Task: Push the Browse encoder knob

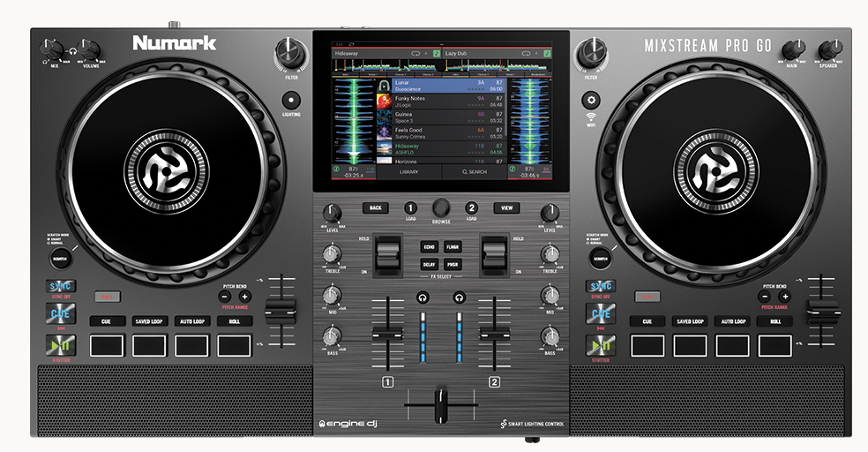Action: click(x=441, y=207)
